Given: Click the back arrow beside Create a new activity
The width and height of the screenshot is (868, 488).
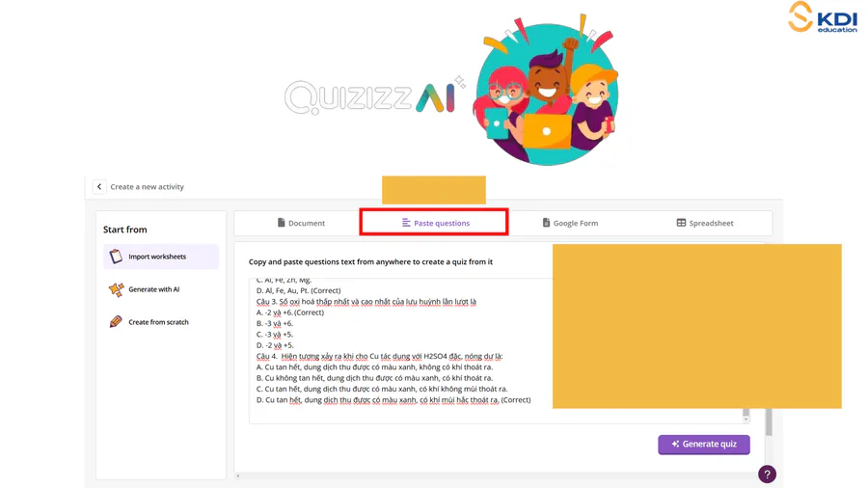Looking at the screenshot, I should tap(99, 186).
